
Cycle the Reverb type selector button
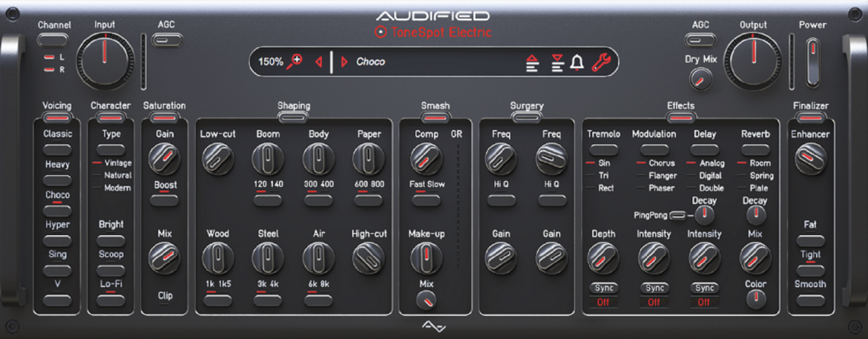coord(755,150)
